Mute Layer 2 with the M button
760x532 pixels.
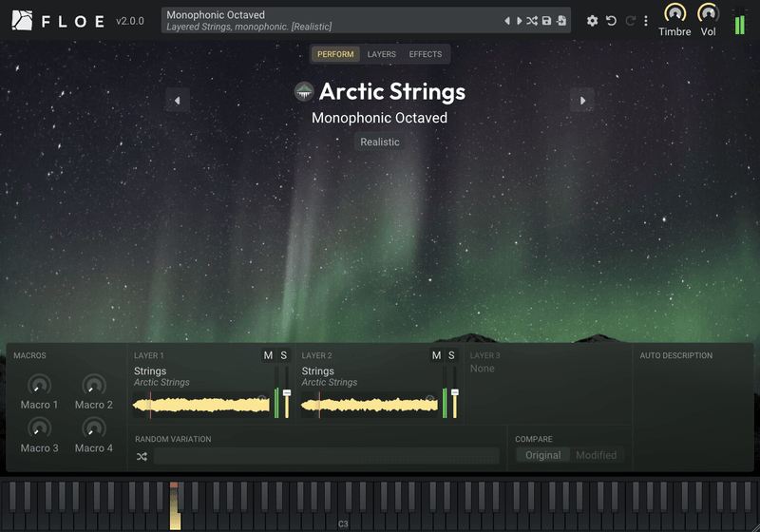click(x=436, y=355)
